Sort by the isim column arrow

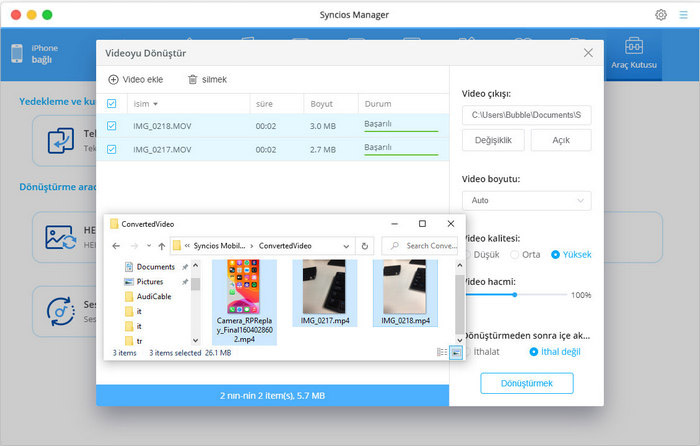(155, 104)
